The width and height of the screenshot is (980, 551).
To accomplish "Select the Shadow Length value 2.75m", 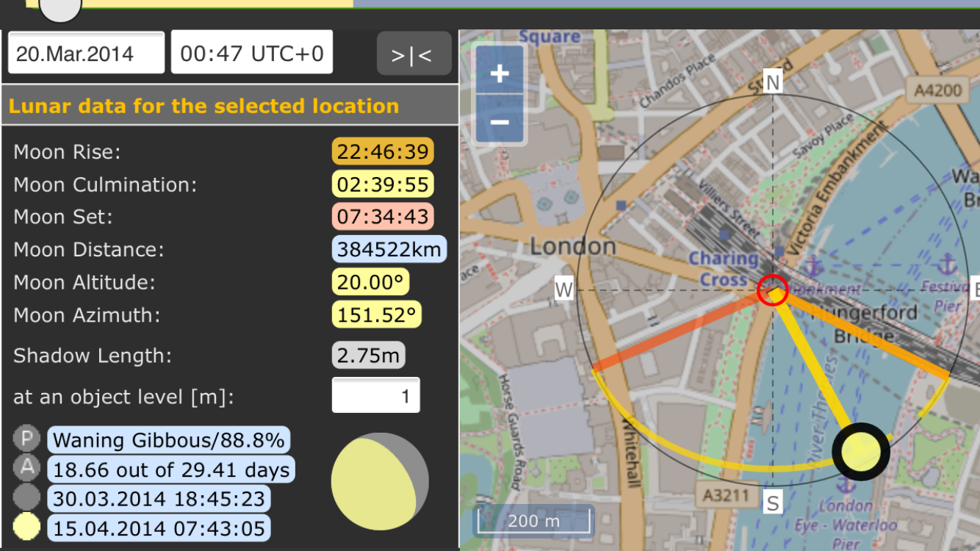I will click(368, 356).
